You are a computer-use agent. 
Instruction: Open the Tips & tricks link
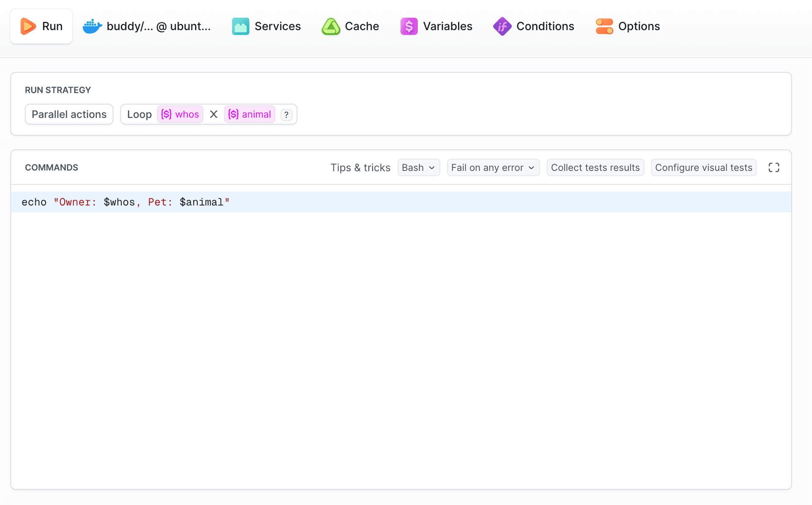click(x=360, y=167)
